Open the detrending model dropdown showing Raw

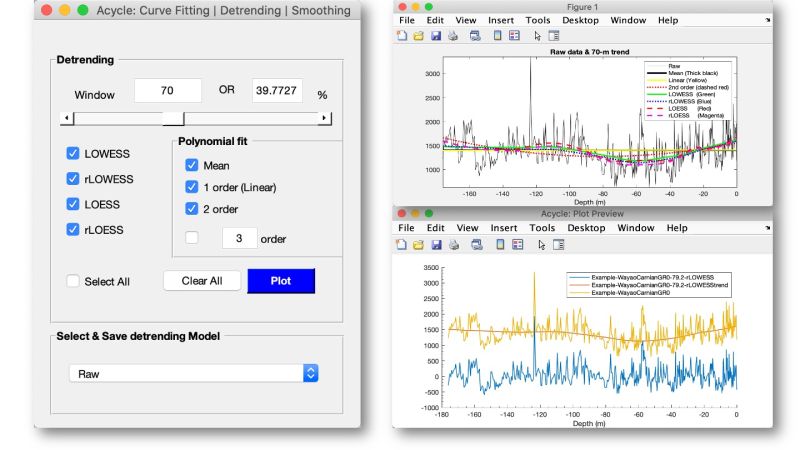coord(194,373)
